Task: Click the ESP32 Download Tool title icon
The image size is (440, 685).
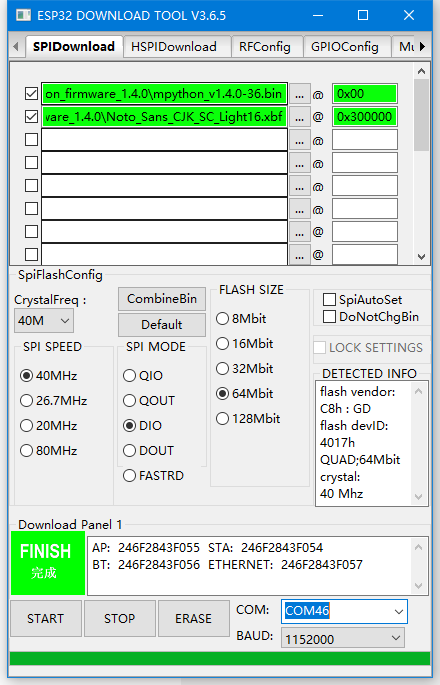Action: 23,15
